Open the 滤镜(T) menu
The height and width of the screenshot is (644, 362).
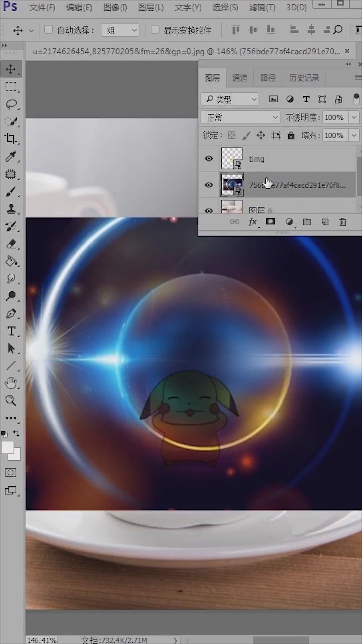pyautogui.click(x=262, y=7)
